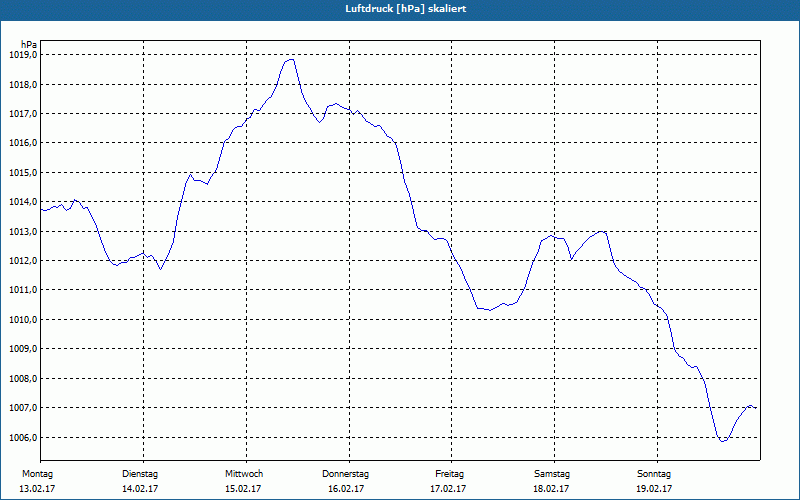Select the 1016,0 y-axis label

(23, 143)
